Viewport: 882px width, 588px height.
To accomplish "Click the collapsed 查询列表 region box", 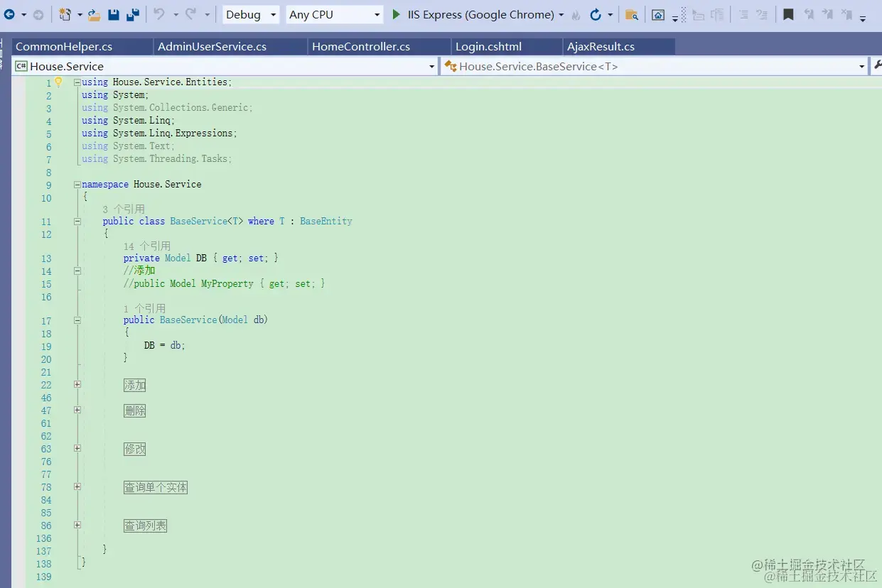I will click(x=145, y=526).
